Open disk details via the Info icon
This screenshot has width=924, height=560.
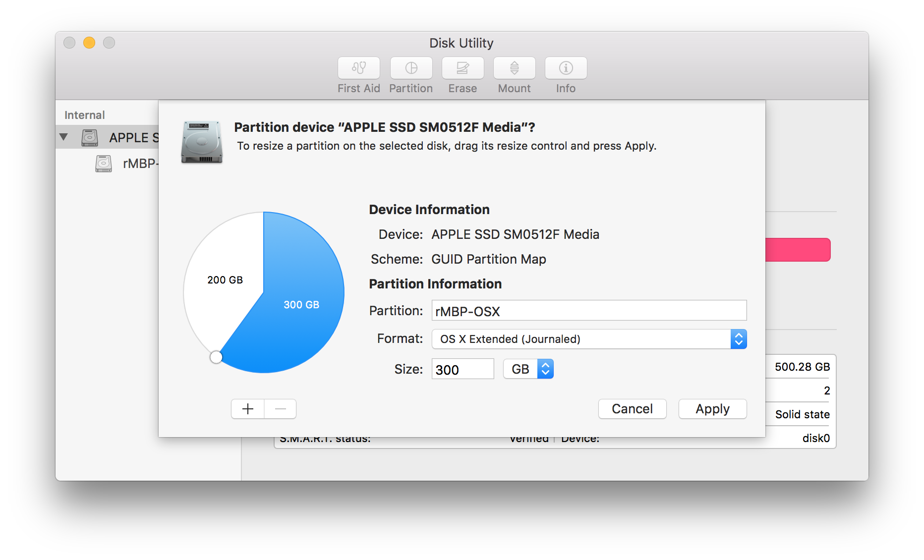tap(565, 68)
